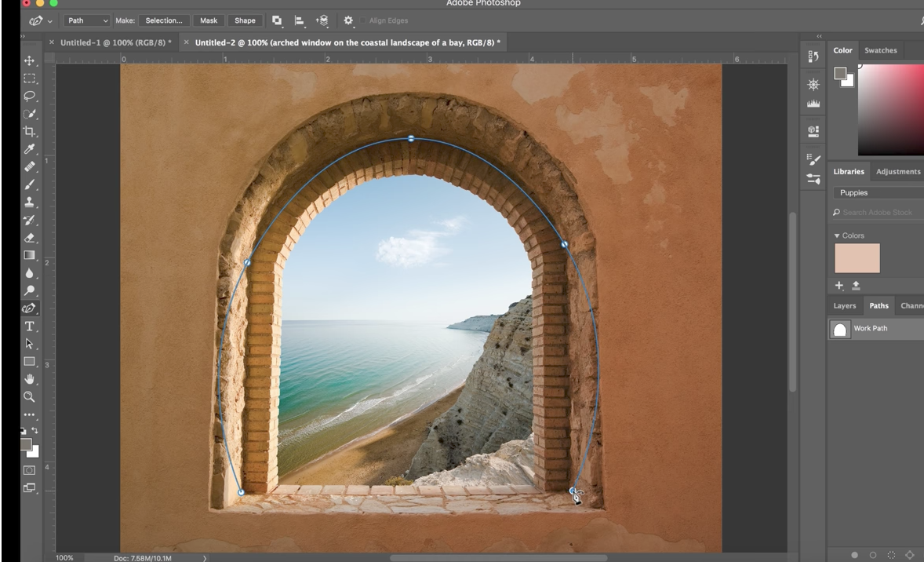Select the Healing Brush tool
The image size is (924, 562).
pos(29,167)
